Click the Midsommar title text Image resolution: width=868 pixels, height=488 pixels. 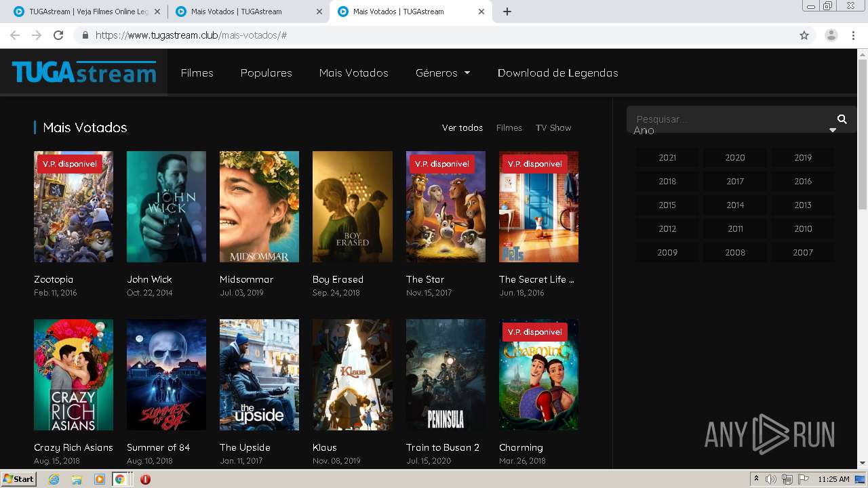coord(246,279)
